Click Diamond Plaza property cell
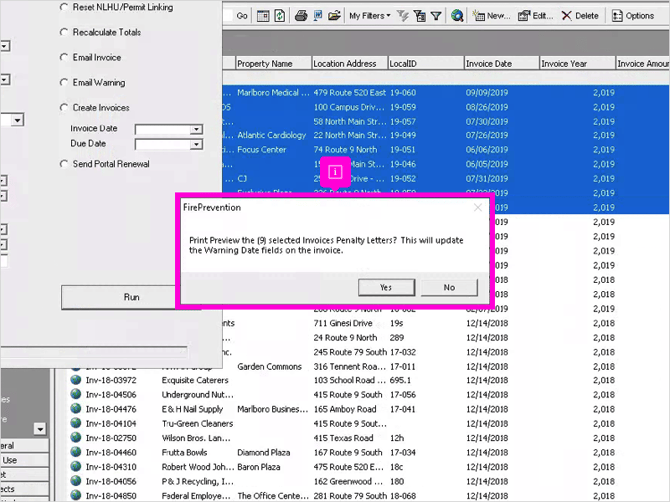Viewport: 670px width, 502px height. pos(264,452)
